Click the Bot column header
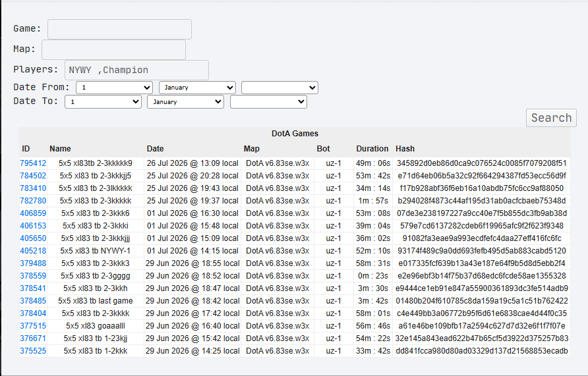The height and width of the screenshot is (376, 588). tap(323, 149)
